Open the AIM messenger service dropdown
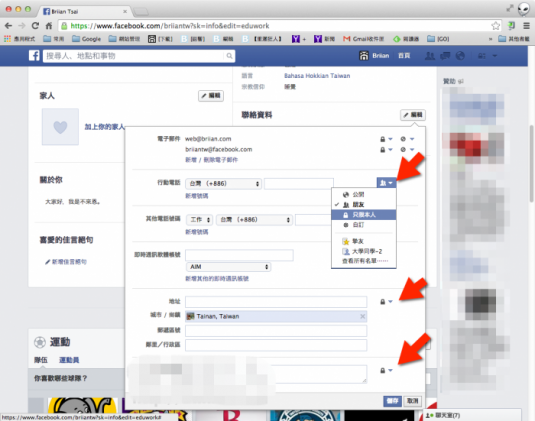The width and height of the screenshot is (535, 421). [228, 267]
